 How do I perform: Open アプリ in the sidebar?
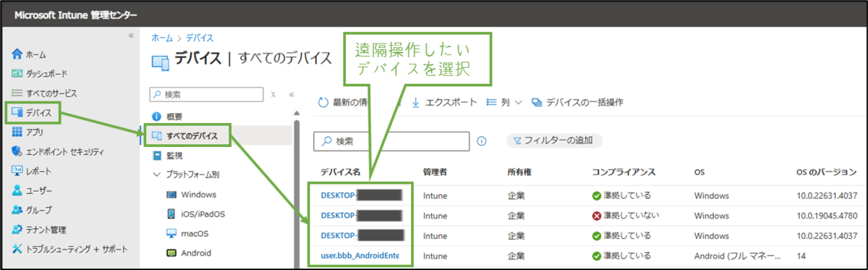(x=35, y=132)
